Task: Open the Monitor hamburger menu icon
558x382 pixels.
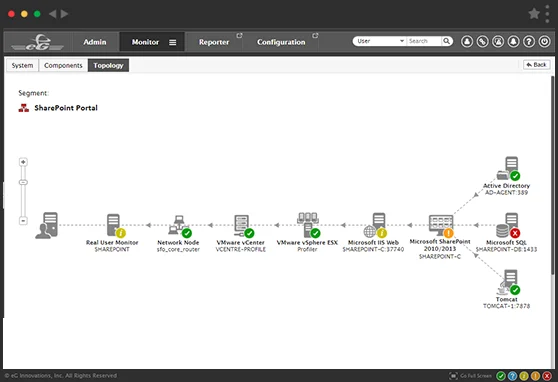Action: tap(173, 42)
